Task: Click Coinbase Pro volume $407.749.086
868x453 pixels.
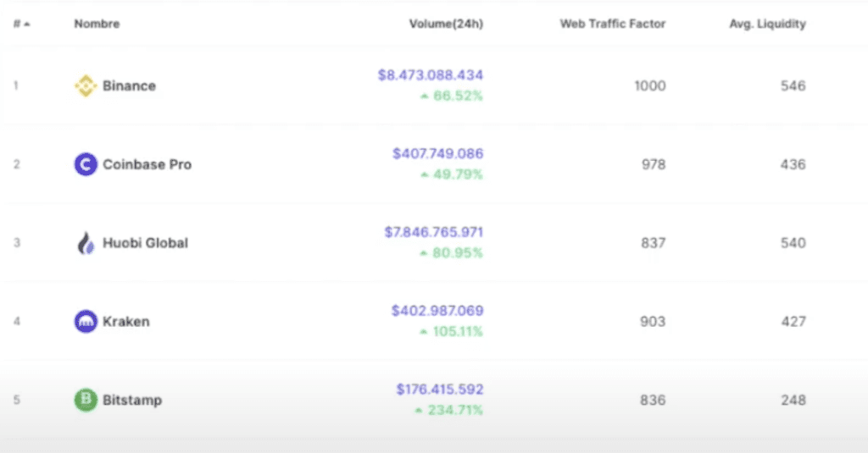Action: [438, 153]
